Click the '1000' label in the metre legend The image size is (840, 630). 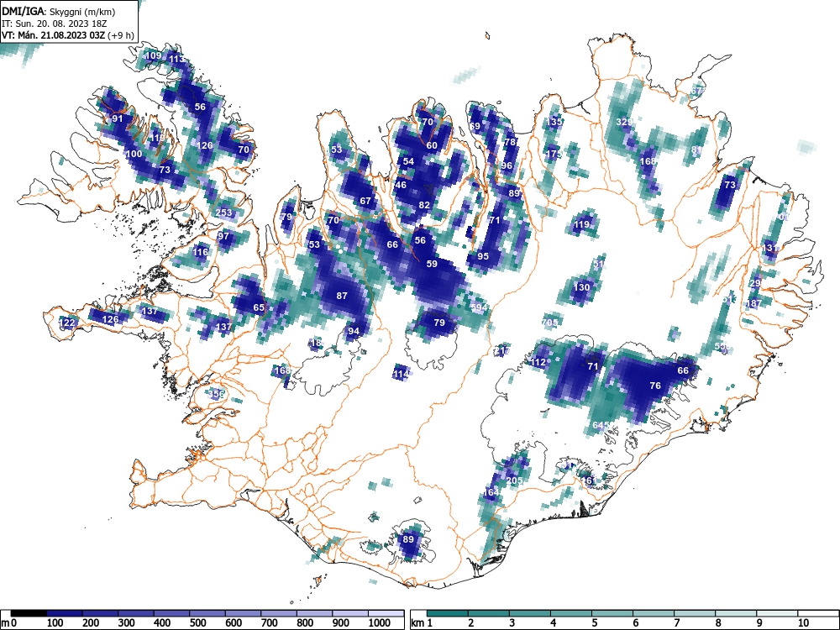tap(380, 623)
